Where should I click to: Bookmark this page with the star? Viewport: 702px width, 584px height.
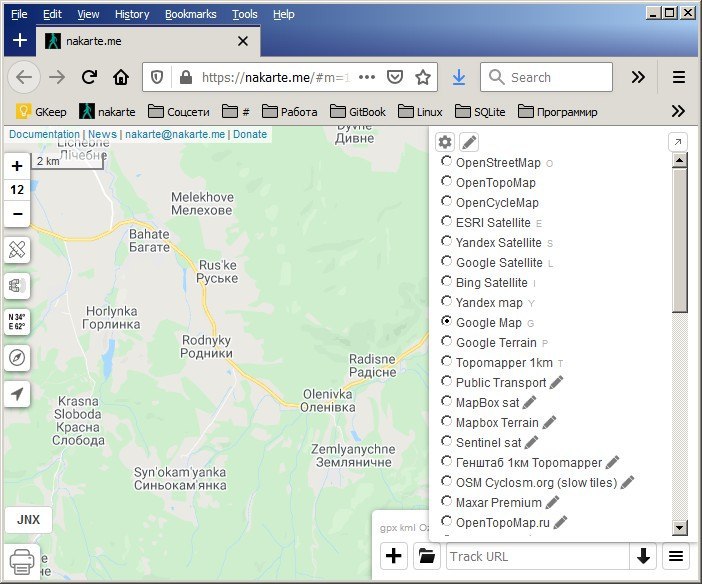(x=423, y=77)
